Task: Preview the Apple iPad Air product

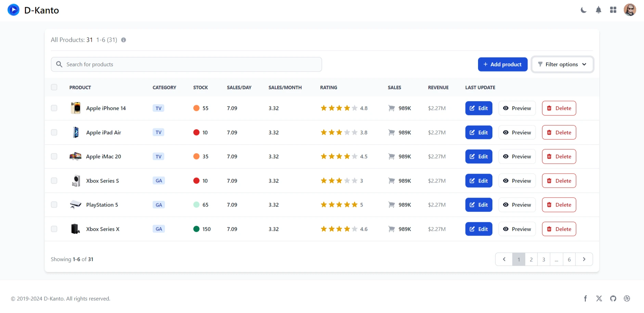Action: [517, 133]
